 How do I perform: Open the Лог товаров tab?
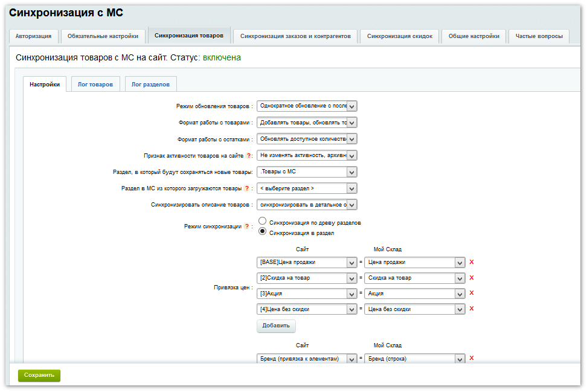(x=95, y=85)
